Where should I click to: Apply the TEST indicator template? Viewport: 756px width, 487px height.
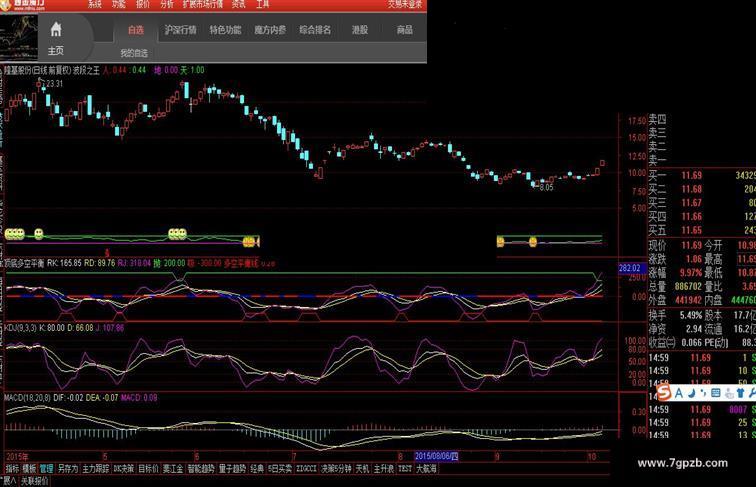pyautogui.click(x=405, y=468)
